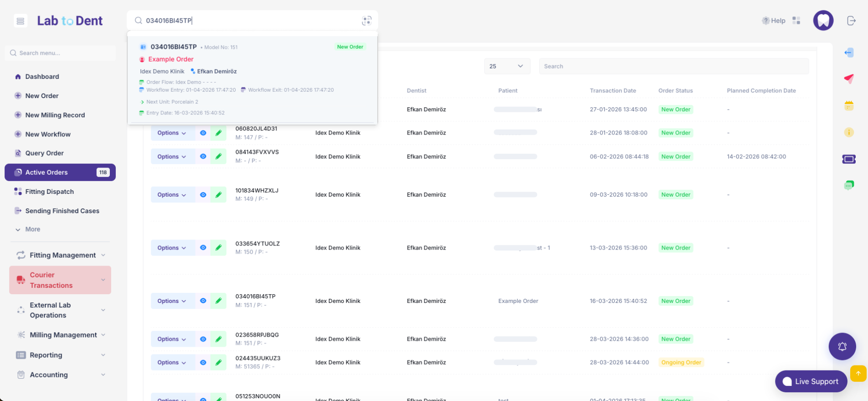Viewport: 868px width, 401px height.
Task: Expand the Fitting Management section
Action: click(62, 255)
